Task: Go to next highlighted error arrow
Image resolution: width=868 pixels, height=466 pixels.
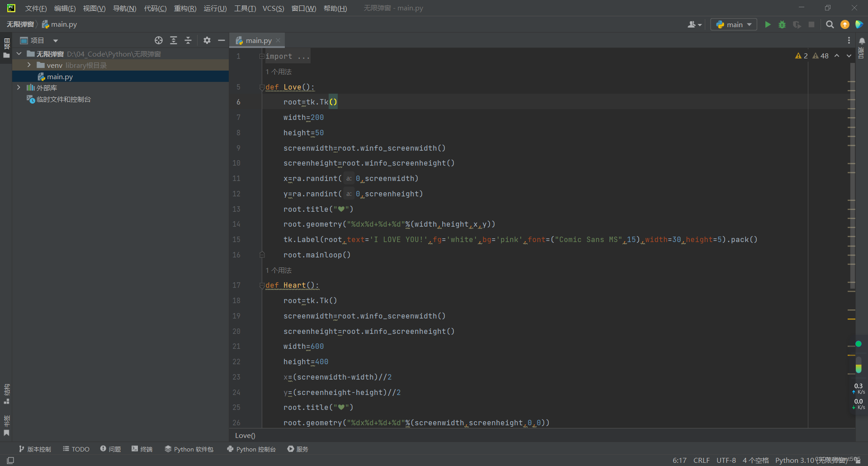Action: point(849,56)
